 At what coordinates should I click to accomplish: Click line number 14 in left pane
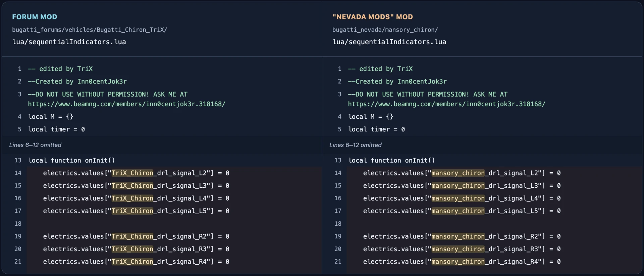pos(18,173)
